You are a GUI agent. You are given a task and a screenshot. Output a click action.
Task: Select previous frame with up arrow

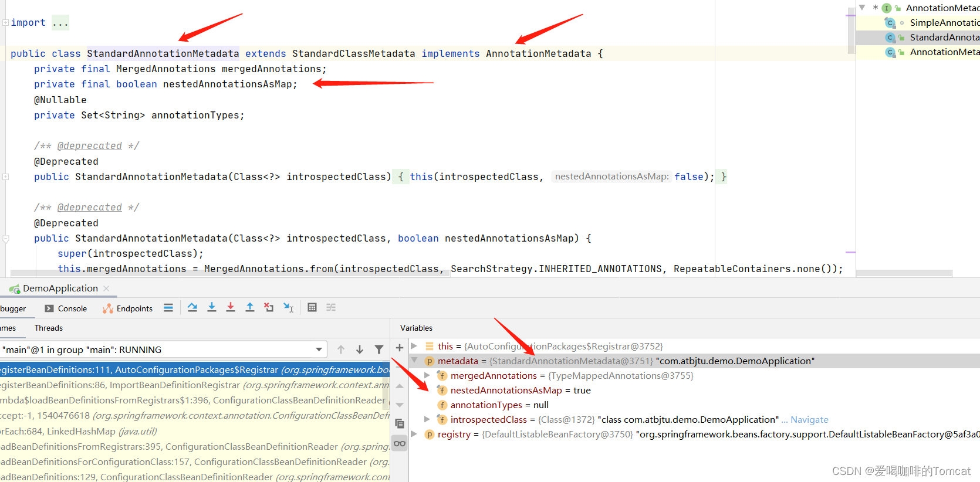click(x=341, y=349)
